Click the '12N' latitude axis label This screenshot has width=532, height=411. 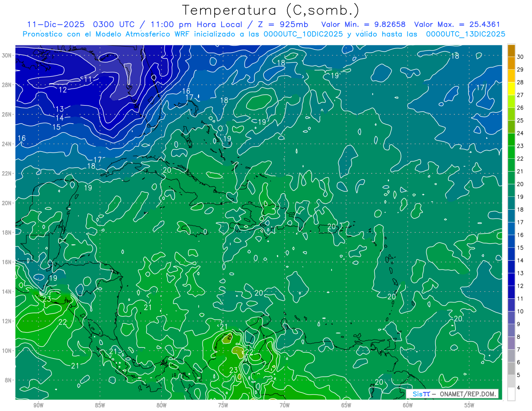click(7, 321)
